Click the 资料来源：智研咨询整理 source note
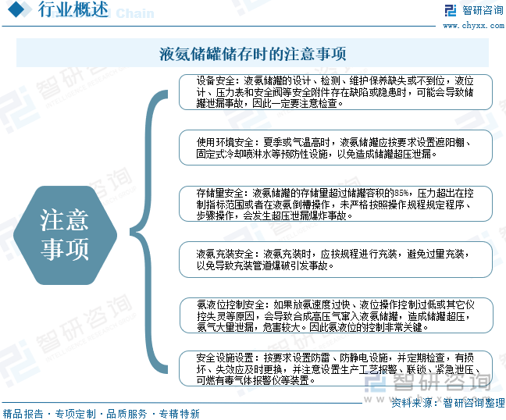This screenshot has height=420, width=506. [448, 403]
